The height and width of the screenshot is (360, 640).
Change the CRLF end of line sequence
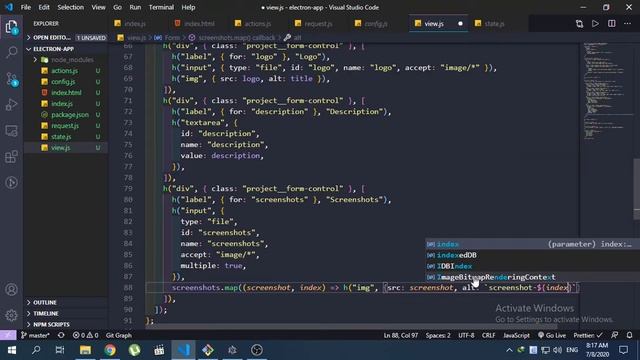tap(488, 335)
